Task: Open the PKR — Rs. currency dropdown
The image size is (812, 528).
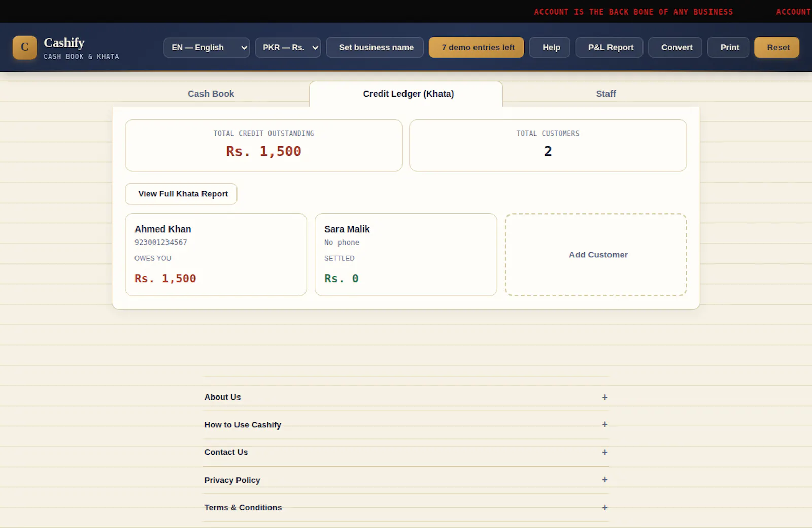Action: 288,47
